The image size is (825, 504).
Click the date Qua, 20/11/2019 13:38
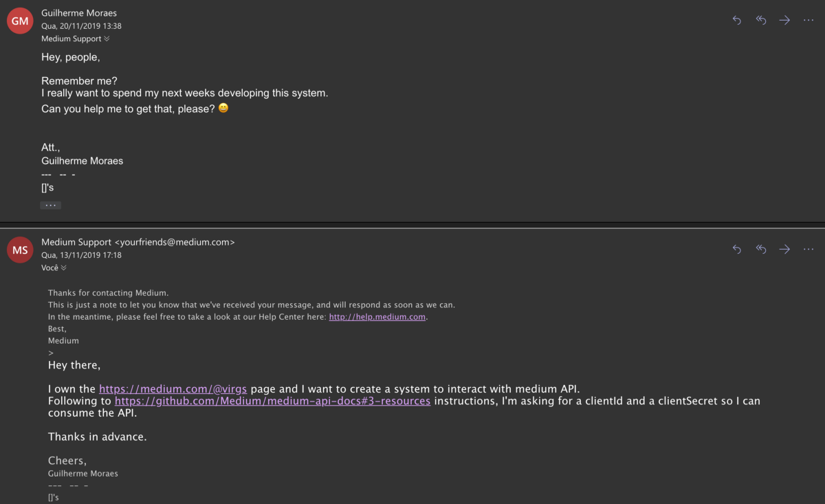(x=81, y=26)
